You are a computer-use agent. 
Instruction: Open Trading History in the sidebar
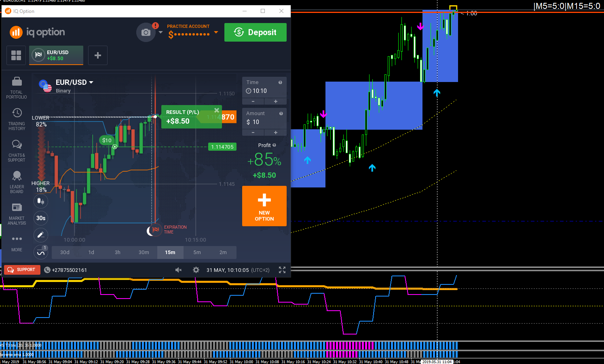click(17, 119)
